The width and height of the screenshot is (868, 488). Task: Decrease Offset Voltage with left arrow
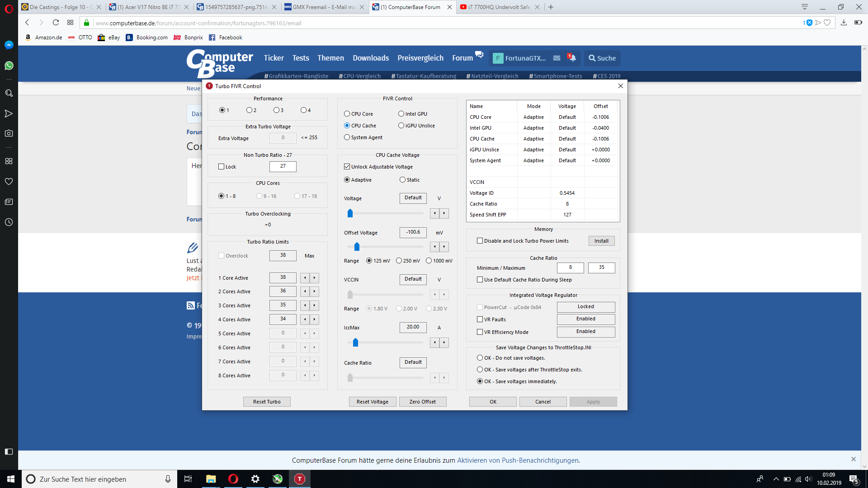point(434,246)
